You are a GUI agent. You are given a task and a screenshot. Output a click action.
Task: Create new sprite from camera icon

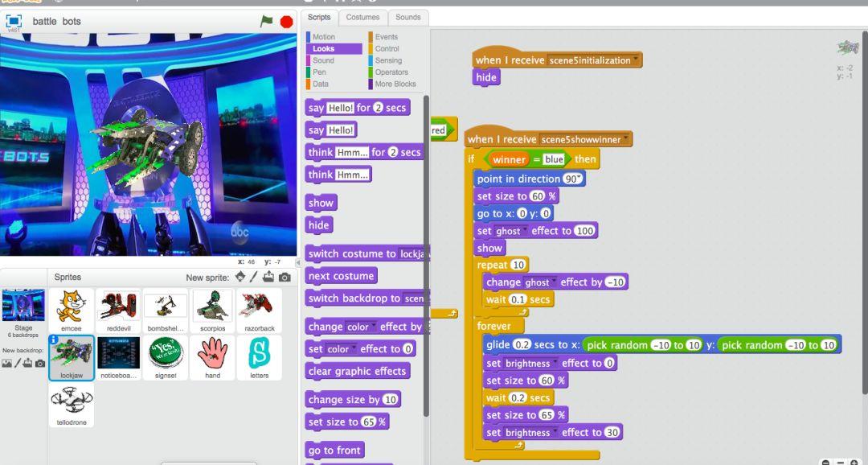coord(285,277)
